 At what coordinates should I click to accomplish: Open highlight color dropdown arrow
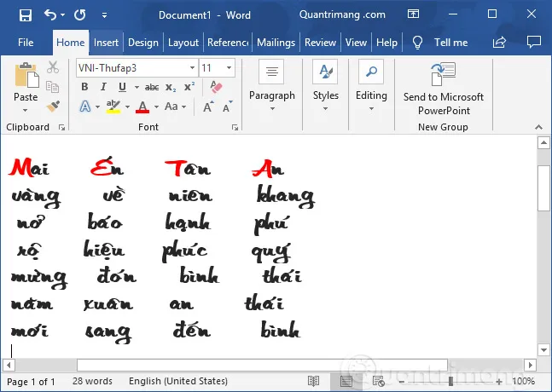127,107
